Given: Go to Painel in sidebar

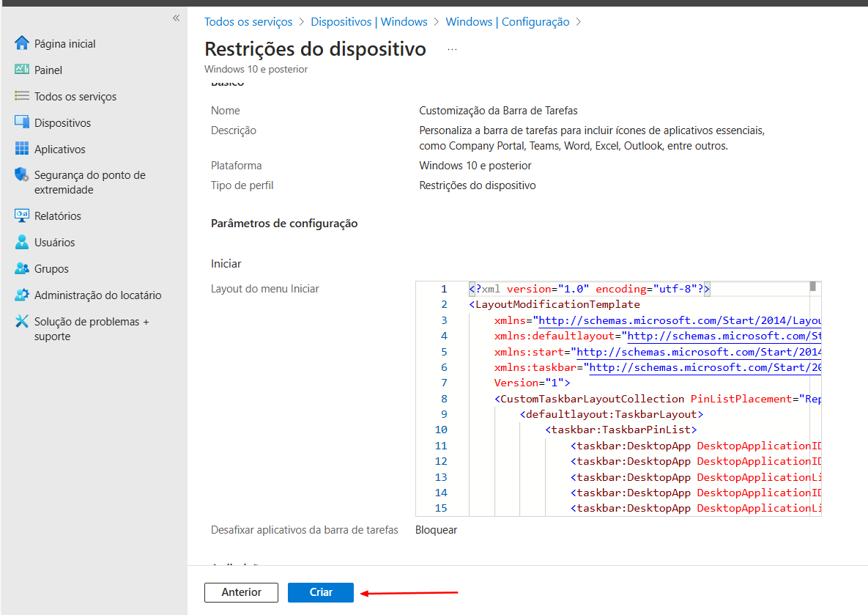Looking at the screenshot, I should tap(48, 70).
